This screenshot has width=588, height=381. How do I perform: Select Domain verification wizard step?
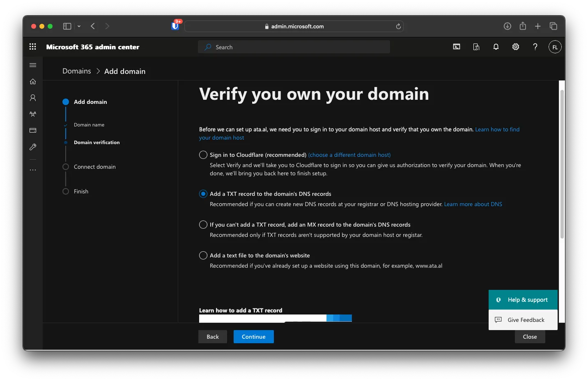(x=97, y=142)
